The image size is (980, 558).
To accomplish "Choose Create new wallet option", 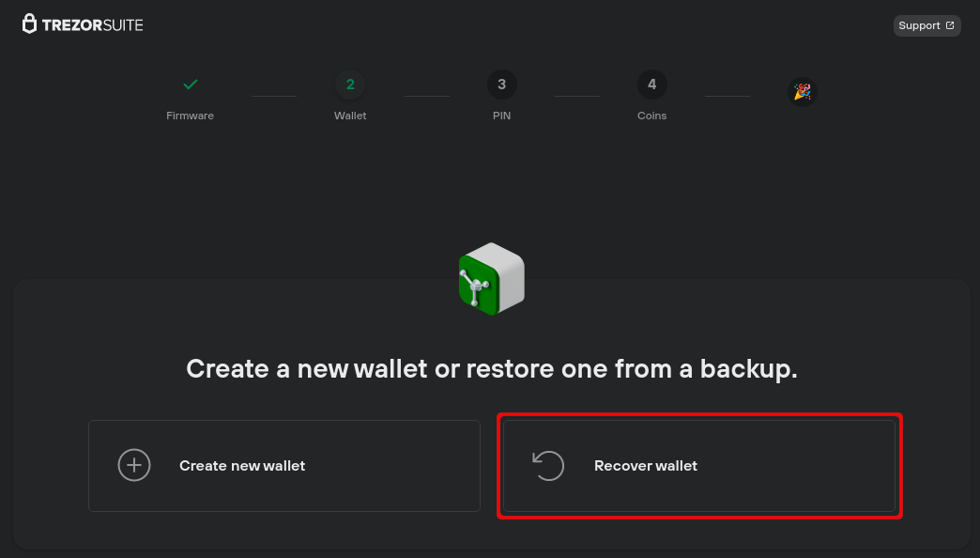I will click(x=284, y=466).
